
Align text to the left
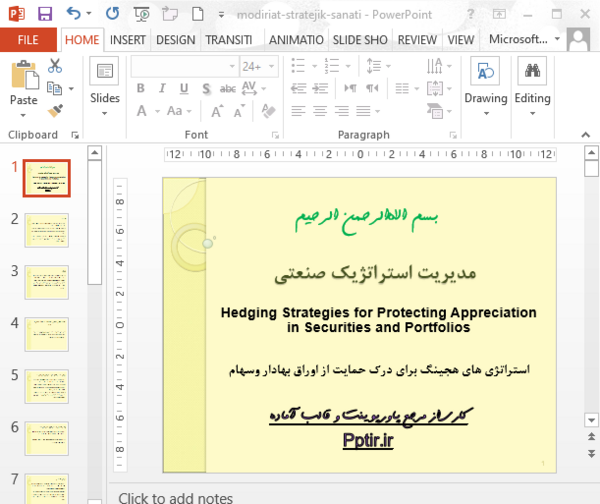pyautogui.click(x=298, y=111)
